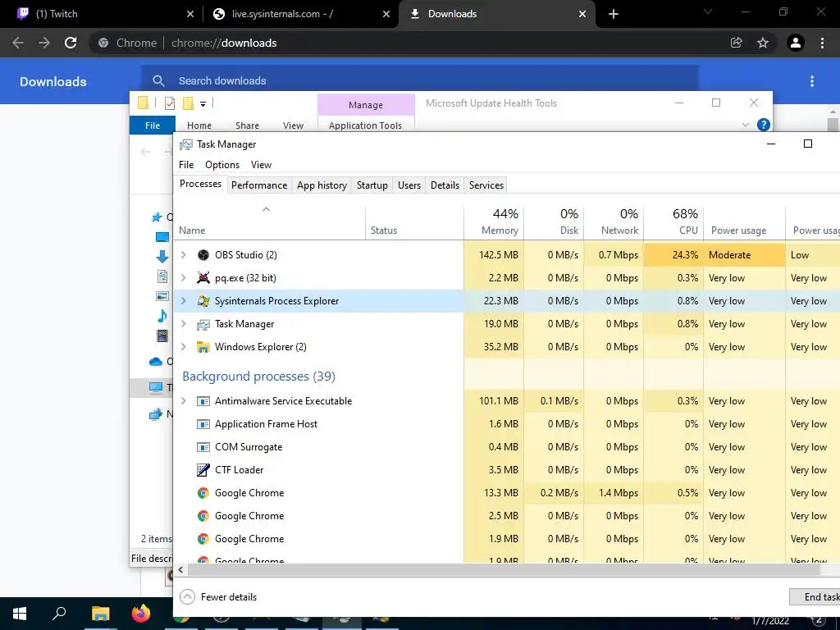Image resolution: width=840 pixels, height=630 pixels.
Task: Close the live.sysinternals.com tab
Action: (x=386, y=14)
